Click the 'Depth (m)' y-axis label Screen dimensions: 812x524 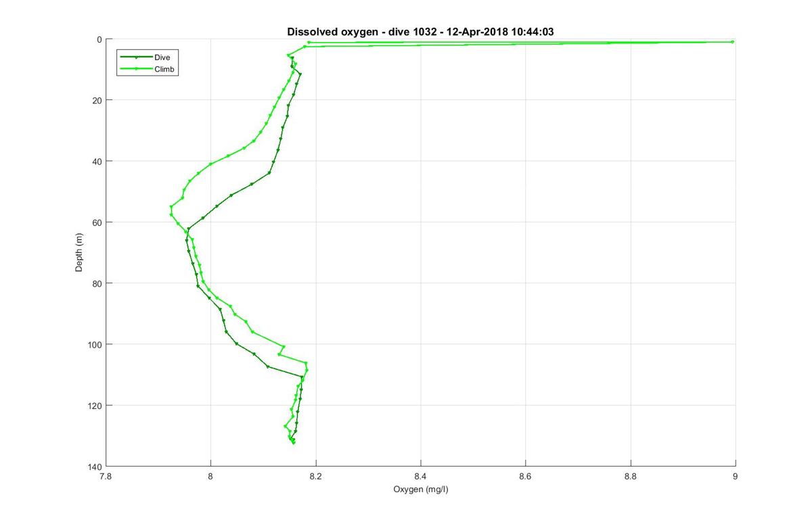point(79,253)
